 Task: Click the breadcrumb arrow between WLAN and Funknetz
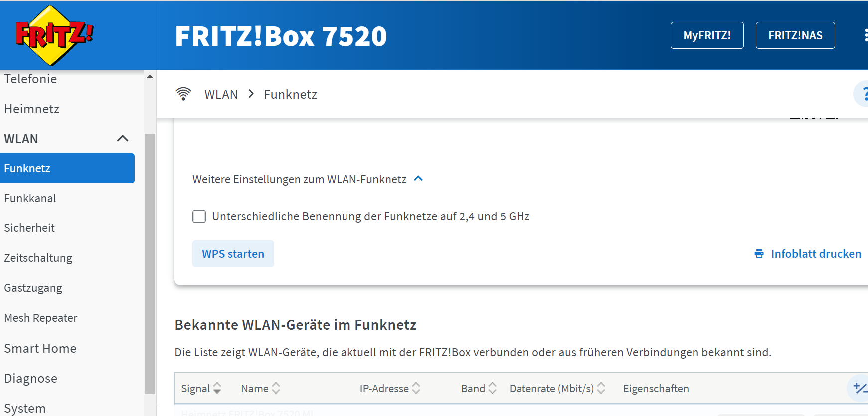tap(251, 94)
